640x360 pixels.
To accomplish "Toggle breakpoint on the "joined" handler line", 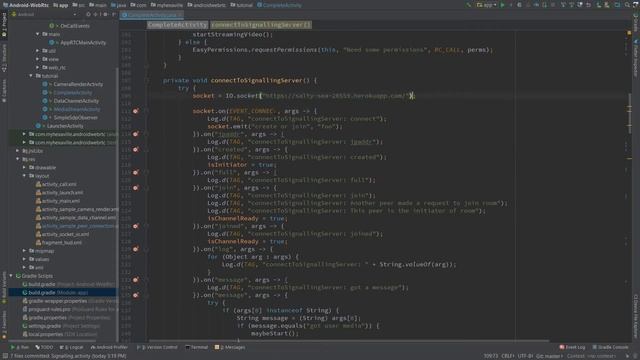I will point(136,226).
